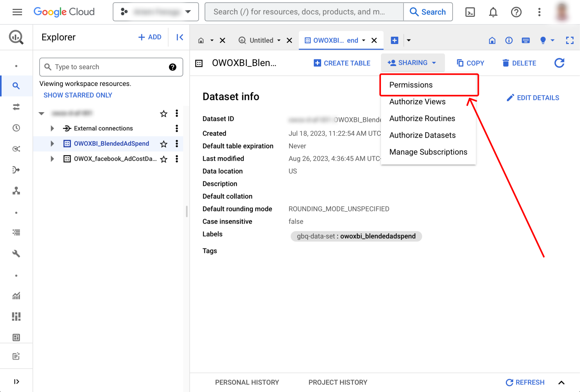This screenshot has height=392, width=580.
Task: Star the project in Explorer
Action: click(164, 114)
